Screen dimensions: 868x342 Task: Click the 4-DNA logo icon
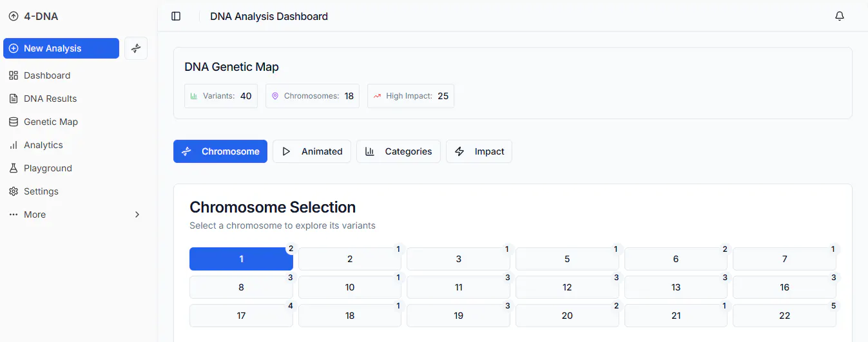tap(14, 17)
